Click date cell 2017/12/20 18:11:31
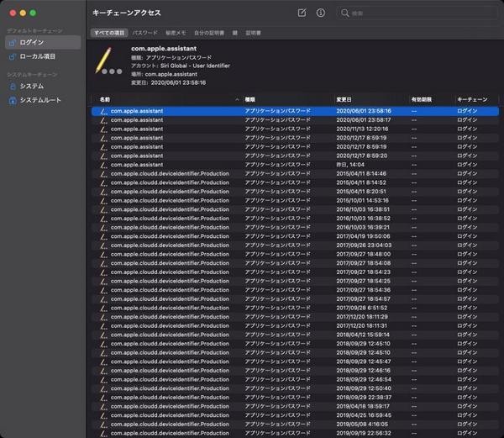504x438 pixels. tap(362, 326)
